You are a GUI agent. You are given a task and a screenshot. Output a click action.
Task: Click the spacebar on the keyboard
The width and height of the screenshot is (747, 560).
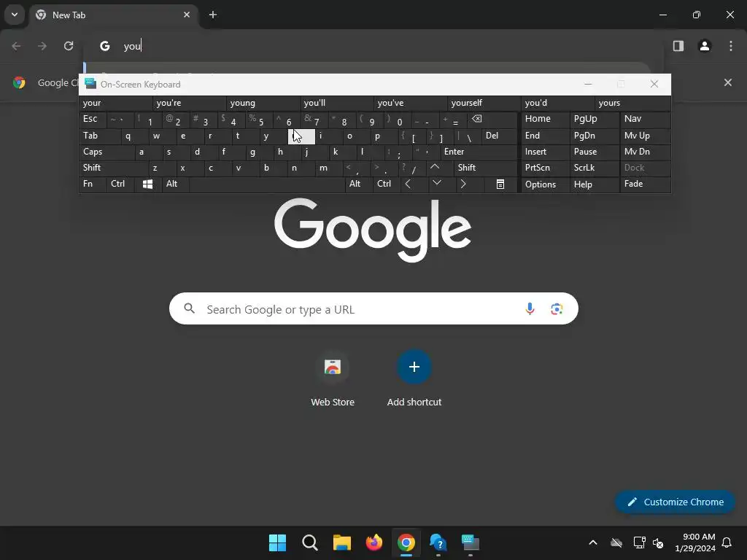(x=267, y=184)
